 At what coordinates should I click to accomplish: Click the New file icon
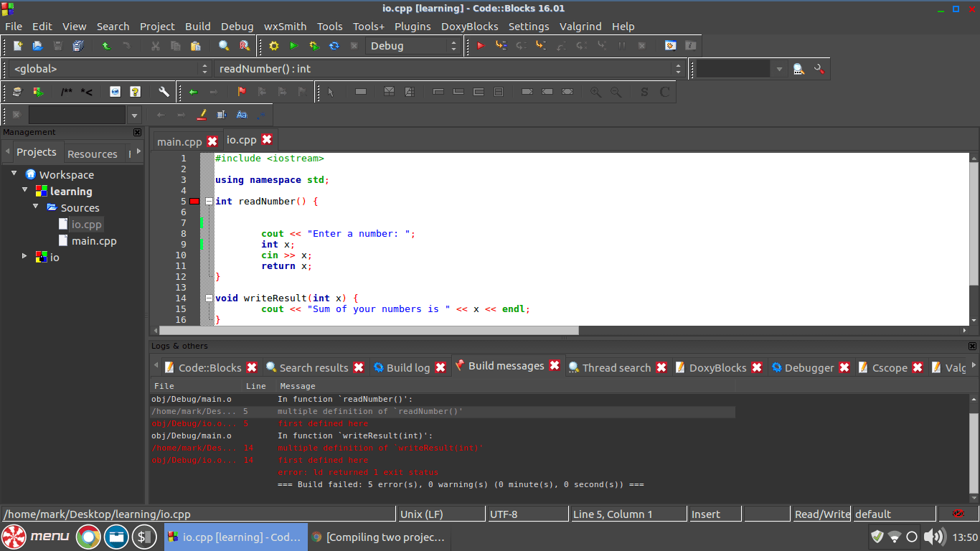pyautogui.click(x=18, y=46)
